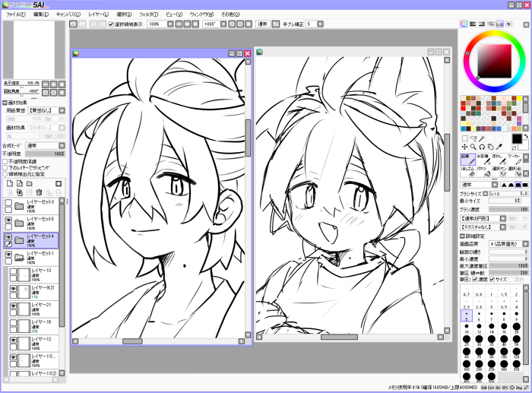Select the 選択ペン selection pen tool
This screenshot has width=532, height=393.
tap(499, 171)
